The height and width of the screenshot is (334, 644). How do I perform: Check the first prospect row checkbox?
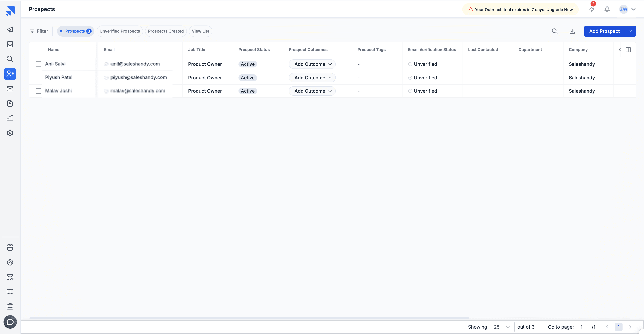pyautogui.click(x=39, y=64)
